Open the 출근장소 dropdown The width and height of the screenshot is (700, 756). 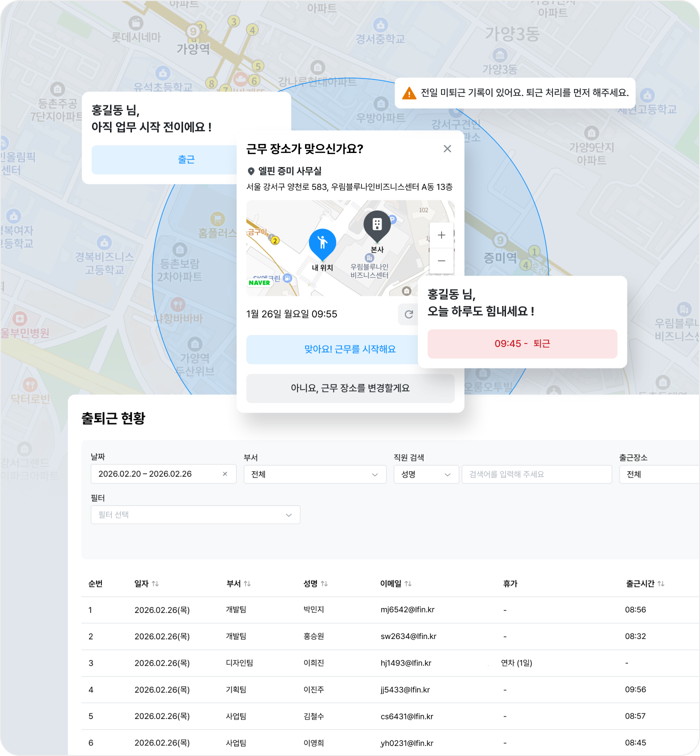659,474
